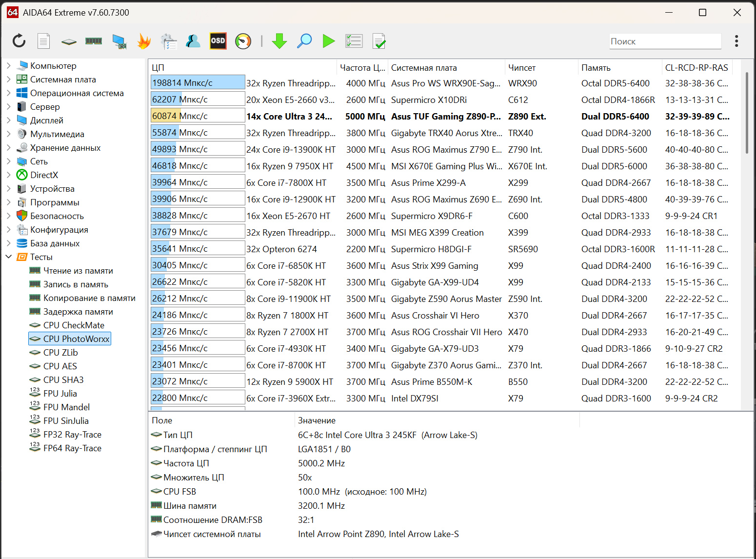Image resolution: width=756 pixels, height=559 pixels.
Task: Open the monitor diagnostics toolbar icon
Action: coord(119,41)
